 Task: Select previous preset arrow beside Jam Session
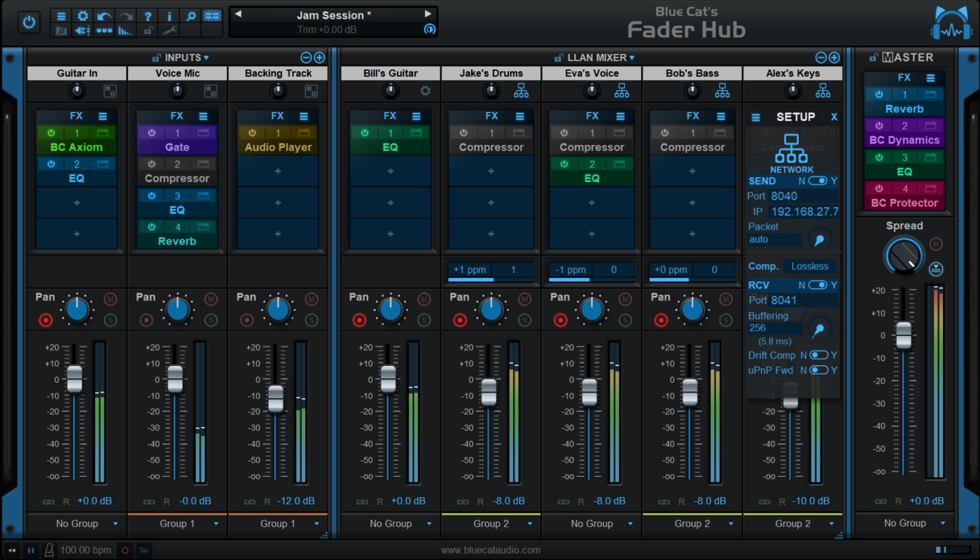point(238,14)
